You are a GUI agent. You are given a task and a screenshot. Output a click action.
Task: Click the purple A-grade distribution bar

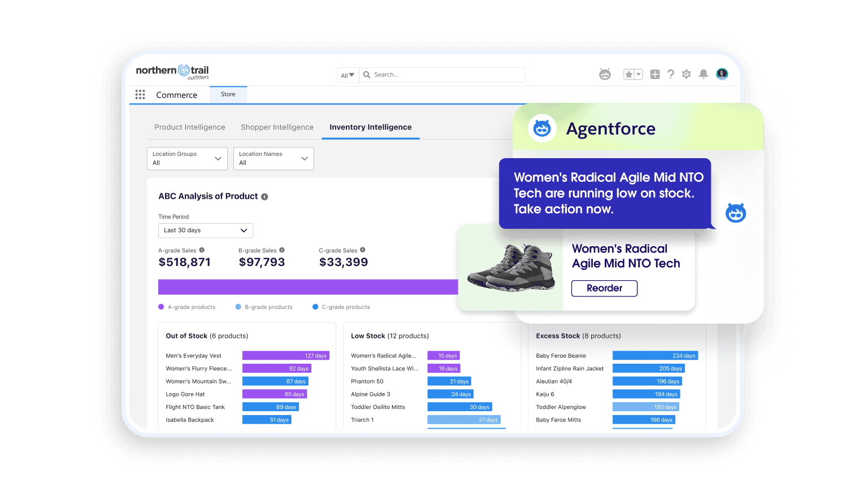tap(308, 287)
